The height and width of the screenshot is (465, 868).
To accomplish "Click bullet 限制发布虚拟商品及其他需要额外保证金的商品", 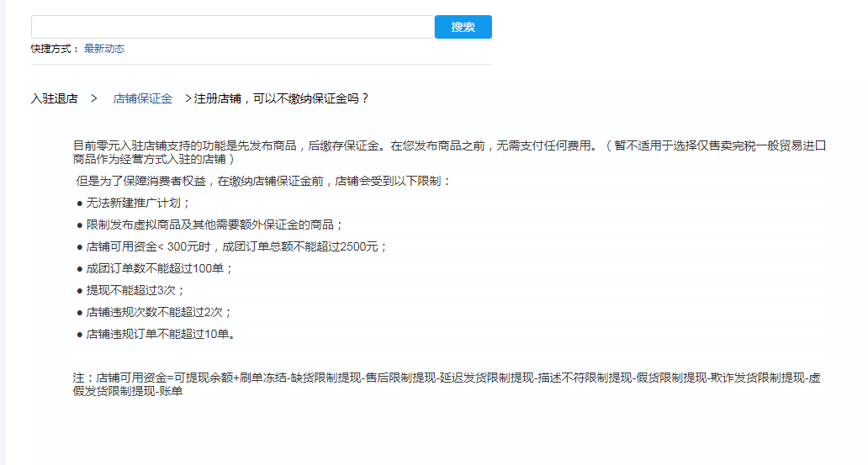I will pos(210,225).
